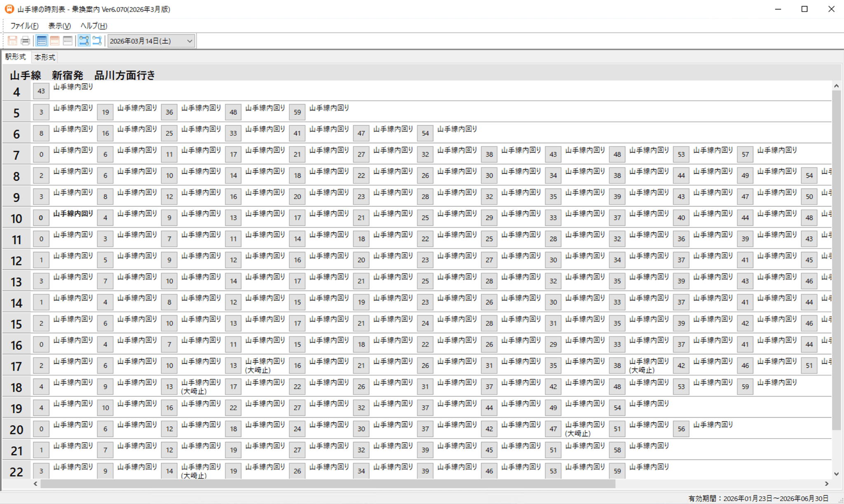
Task: Click the save (floppy disk) toolbar icon
Action: [x=12, y=41]
